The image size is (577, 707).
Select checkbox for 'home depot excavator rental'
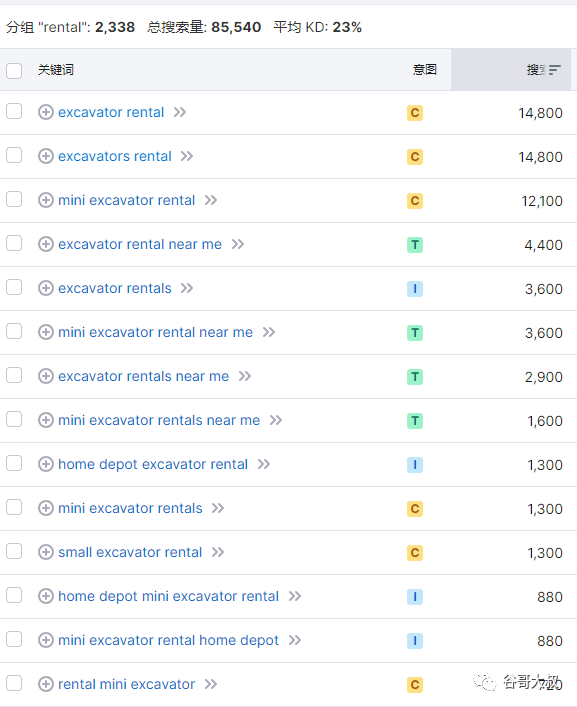[x=14, y=463]
